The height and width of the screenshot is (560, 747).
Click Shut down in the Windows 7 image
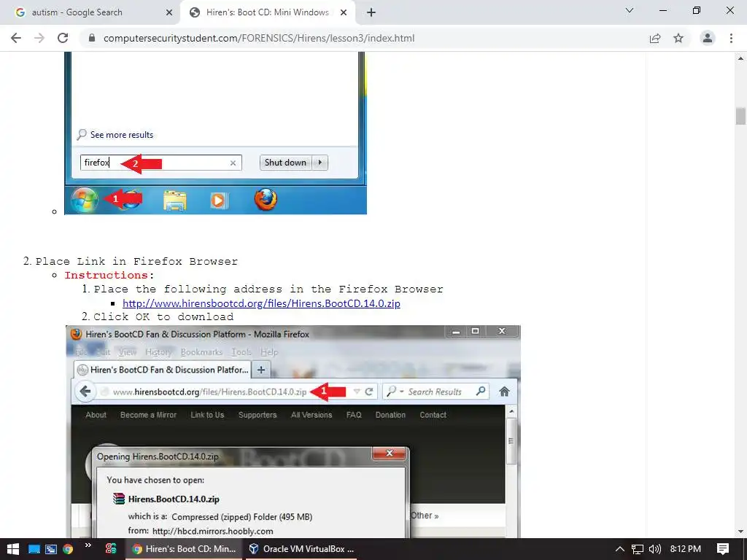[x=285, y=163]
